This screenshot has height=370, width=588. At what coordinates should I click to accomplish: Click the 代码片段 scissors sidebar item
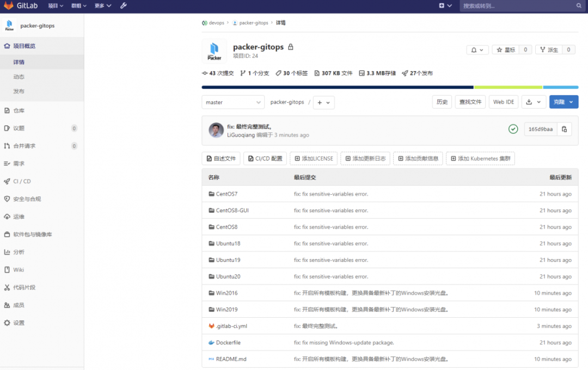click(x=24, y=287)
